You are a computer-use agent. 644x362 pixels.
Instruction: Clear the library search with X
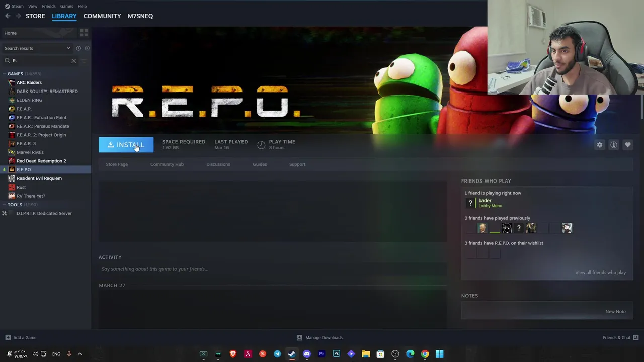73,61
